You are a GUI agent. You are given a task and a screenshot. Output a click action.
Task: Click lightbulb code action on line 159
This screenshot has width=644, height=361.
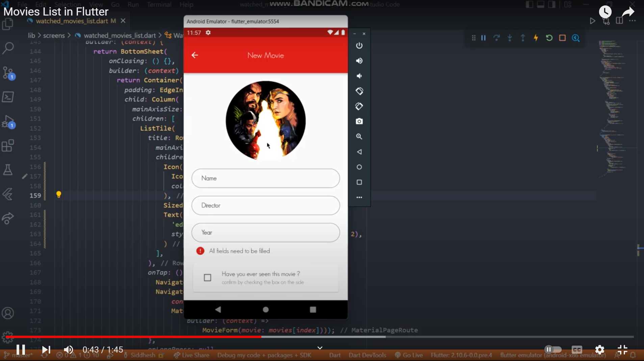pos(58,195)
